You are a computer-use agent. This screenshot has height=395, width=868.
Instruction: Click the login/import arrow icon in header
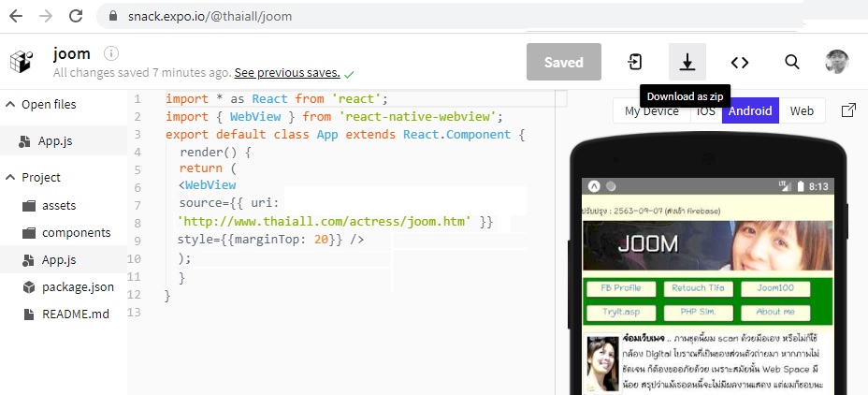pos(635,62)
